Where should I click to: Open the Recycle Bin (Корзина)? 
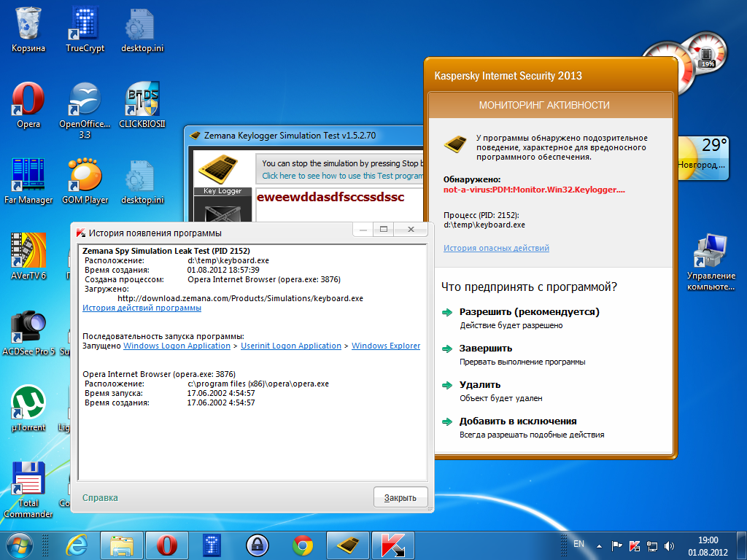(28, 29)
